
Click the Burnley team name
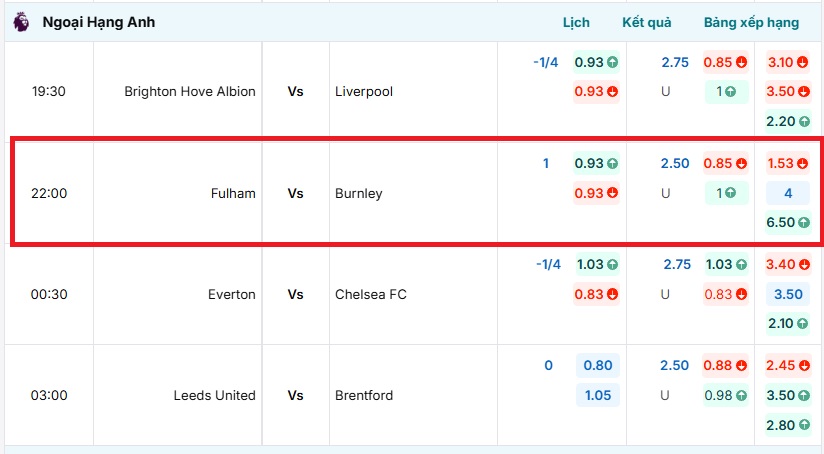pyautogui.click(x=359, y=193)
